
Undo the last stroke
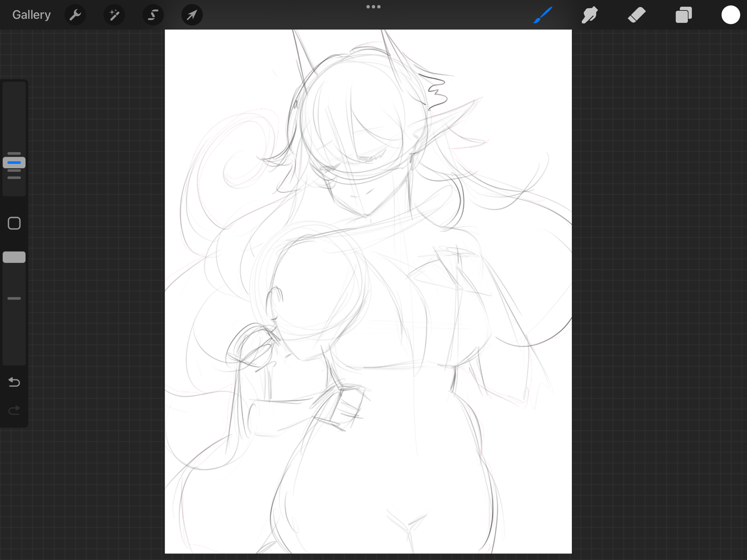[x=14, y=382]
